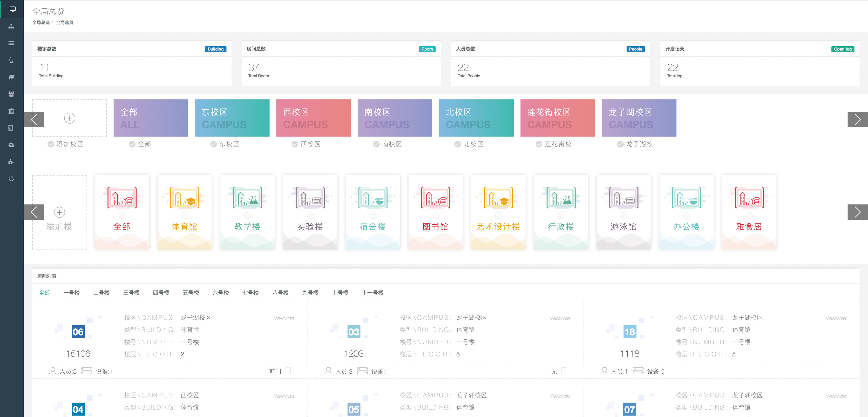Image resolution: width=868 pixels, height=417 pixels.
Task: Switch to the 三号楼 tab
Action: (x=131, y=293)
